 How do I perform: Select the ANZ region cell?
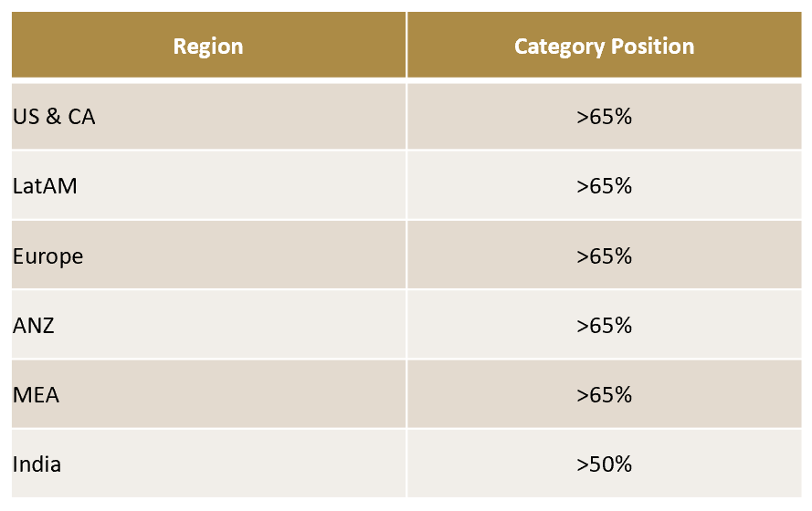pyautogui.click(x=34, y=326)
